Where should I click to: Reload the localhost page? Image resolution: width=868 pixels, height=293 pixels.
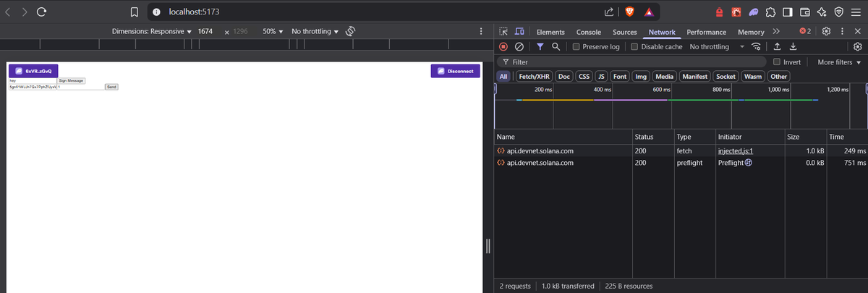coord(41,11)
